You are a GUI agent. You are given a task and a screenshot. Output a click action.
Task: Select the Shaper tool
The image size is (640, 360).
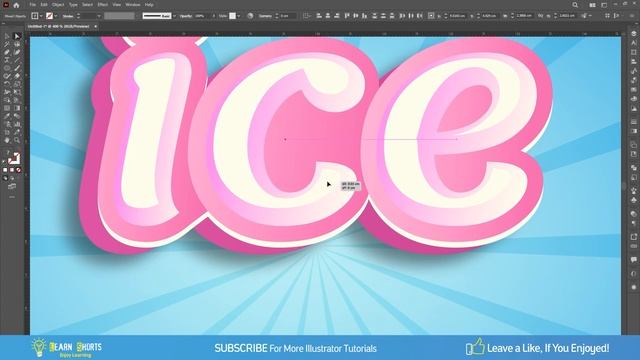(x=7, y=76)
